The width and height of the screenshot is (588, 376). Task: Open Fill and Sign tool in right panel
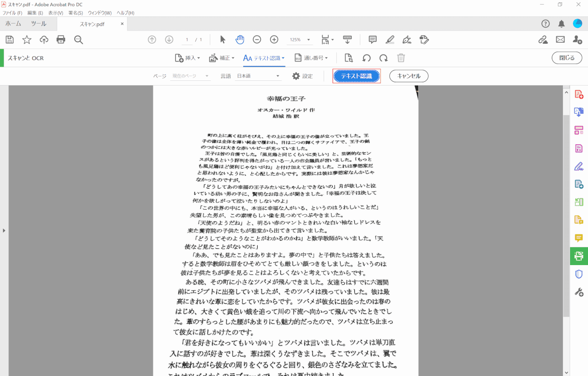click(x=579, y=166)
